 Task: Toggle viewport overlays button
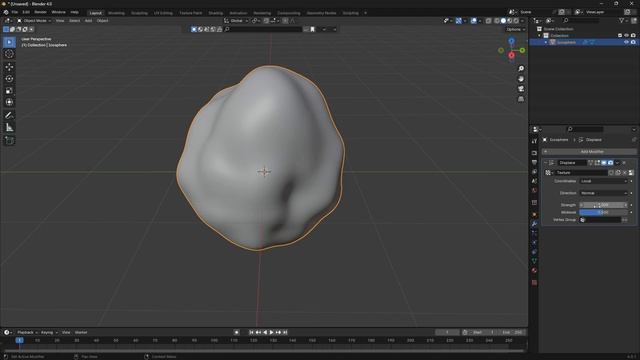pos(473,21)
